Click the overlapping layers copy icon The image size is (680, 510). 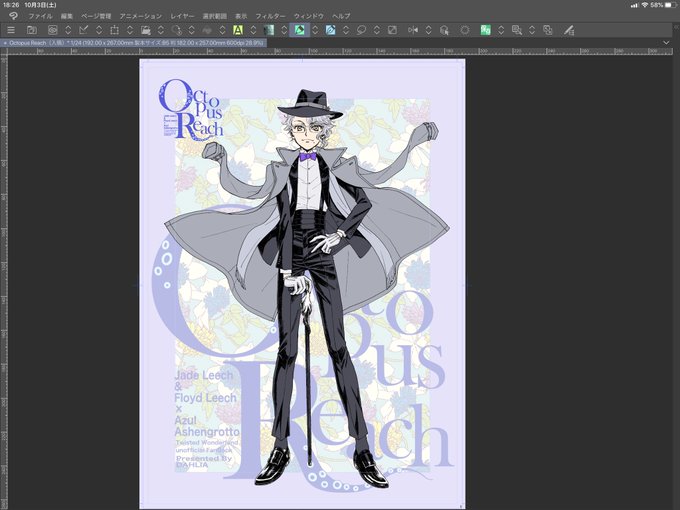tap(548, 30)
